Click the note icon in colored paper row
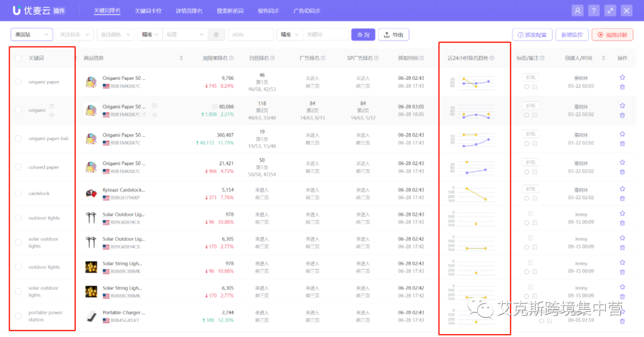 coord(534,172)
